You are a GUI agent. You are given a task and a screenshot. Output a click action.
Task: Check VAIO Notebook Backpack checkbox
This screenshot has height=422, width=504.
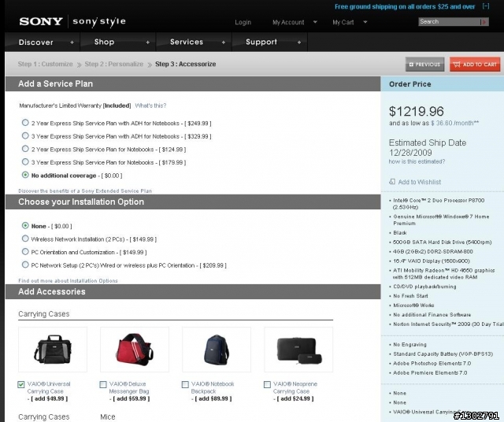click(x=185, y=384)
